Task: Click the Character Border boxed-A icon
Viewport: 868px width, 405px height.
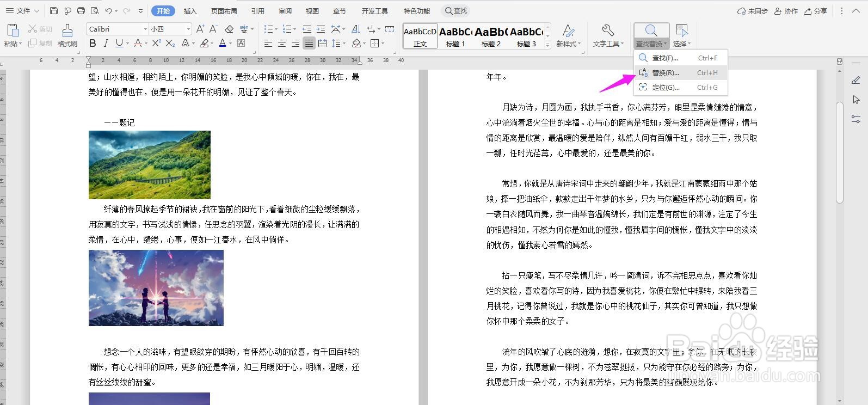Action: tap(241, 43)
